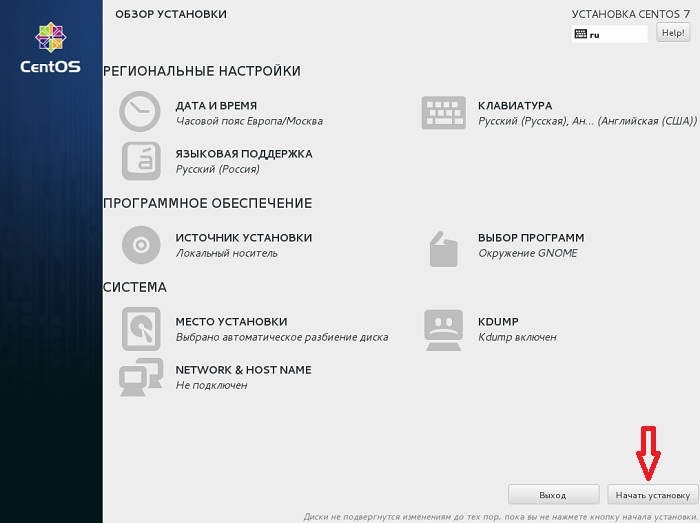The width and height of the screenshot is (700, 523).
Task: Click the disk warning note at the bottom
Action: [x=500, y=517]
